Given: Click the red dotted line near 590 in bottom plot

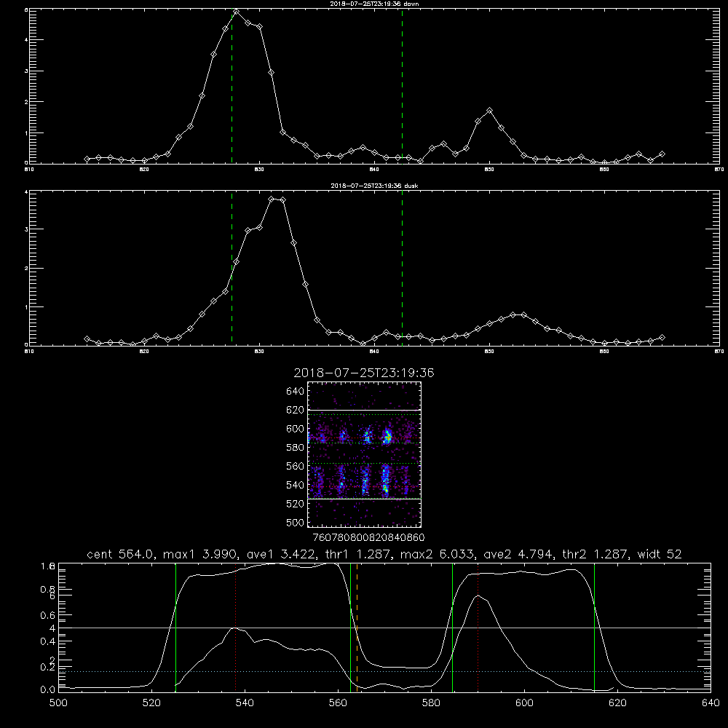Looking at the screenshot, I should click(x=478, y=627).
